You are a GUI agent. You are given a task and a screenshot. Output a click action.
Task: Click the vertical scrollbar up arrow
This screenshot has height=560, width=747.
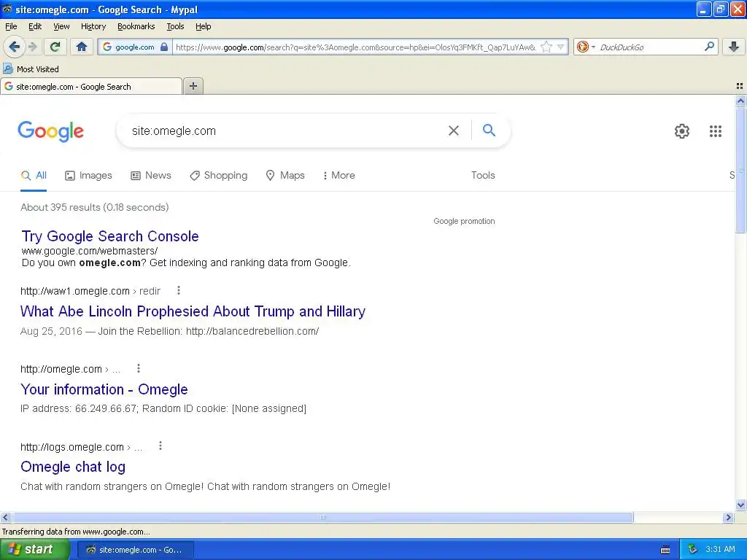click(x=740, y=101)
